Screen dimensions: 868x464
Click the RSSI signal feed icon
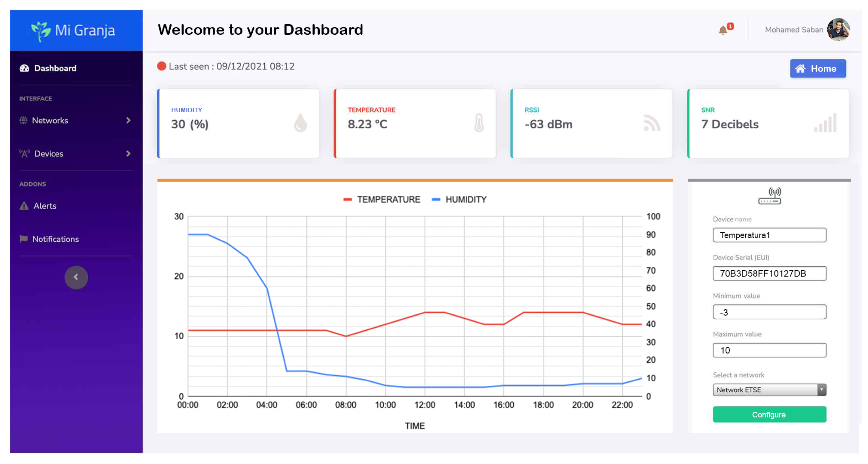652,123
